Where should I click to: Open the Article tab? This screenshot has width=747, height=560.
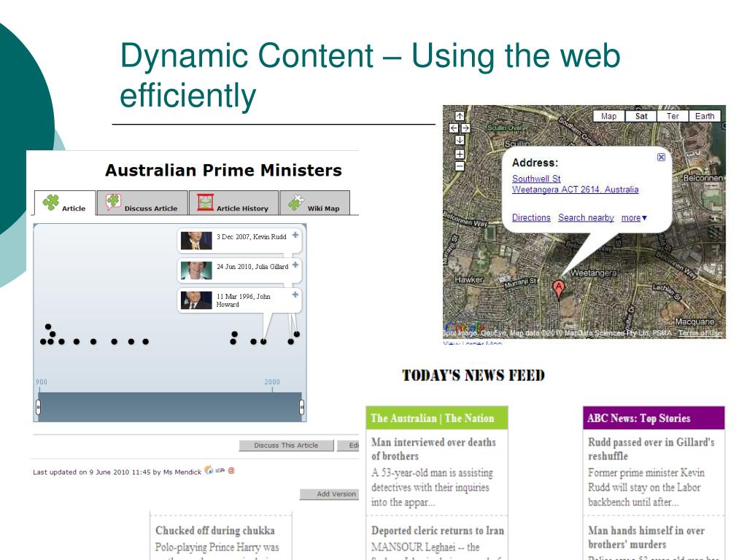pos(65,203)
